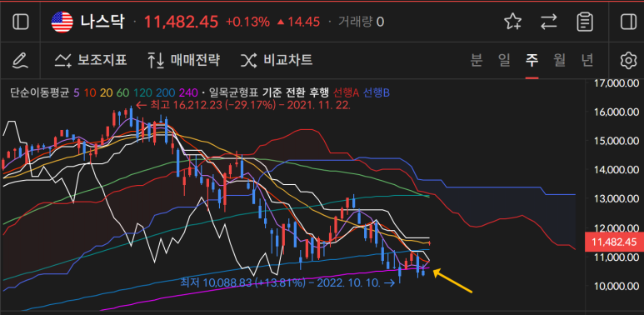
Task: Select the 주 weekly interval tab
Action: click(x=532, y=60)
